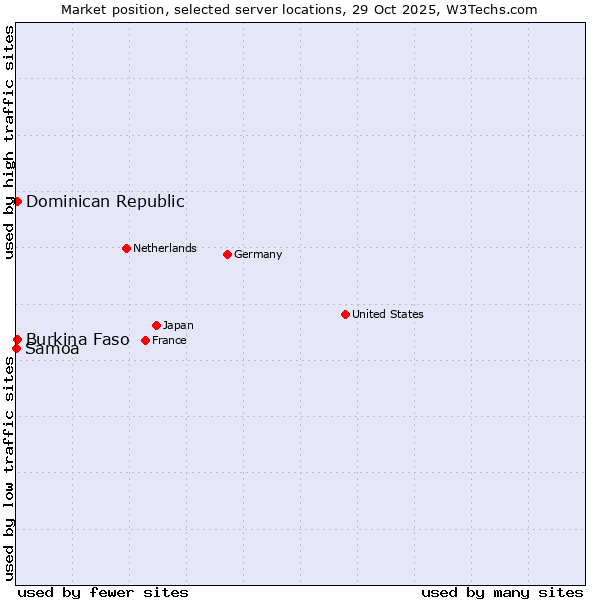Screen dimensions: 600x600
Task: Click the Samoa red data point
Action: coord(16,348)
